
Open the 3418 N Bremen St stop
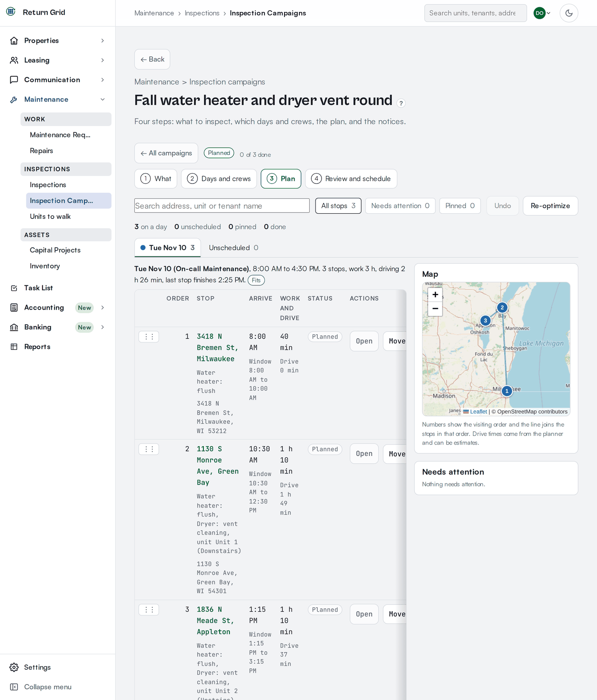[364, 341]
